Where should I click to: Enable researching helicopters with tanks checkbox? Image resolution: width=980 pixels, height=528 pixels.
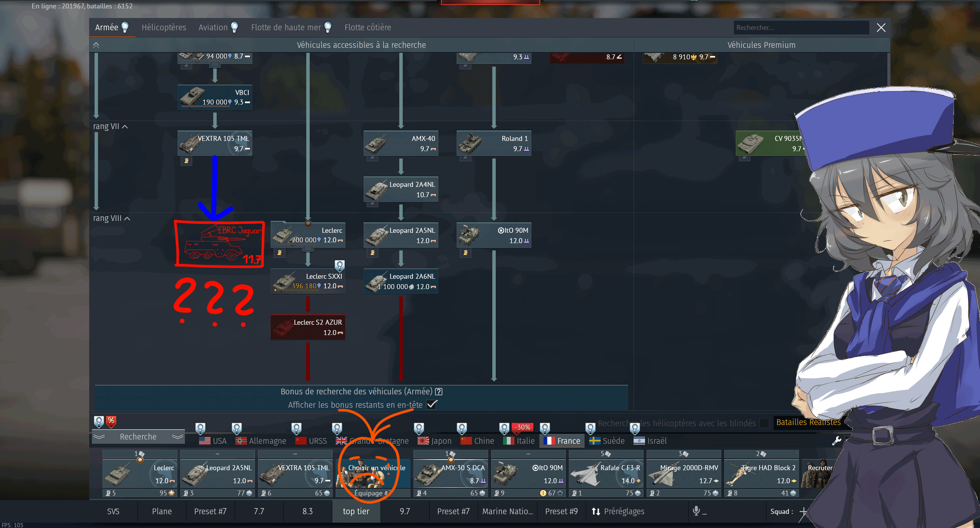tap(764, 423)
